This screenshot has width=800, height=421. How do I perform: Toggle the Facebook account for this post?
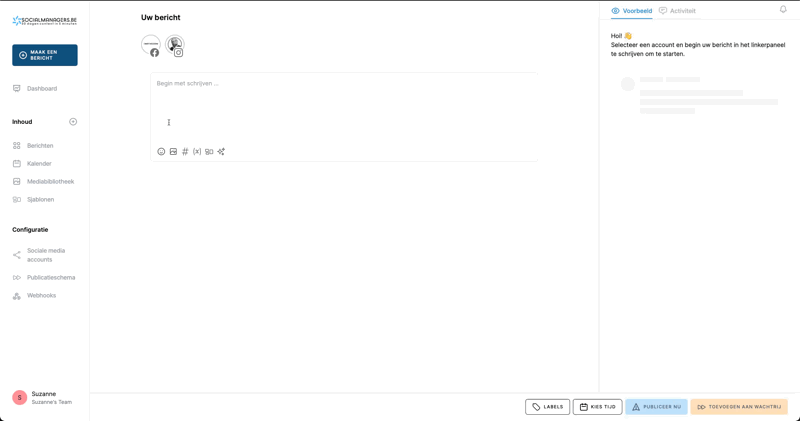click(x=151, y=45)
